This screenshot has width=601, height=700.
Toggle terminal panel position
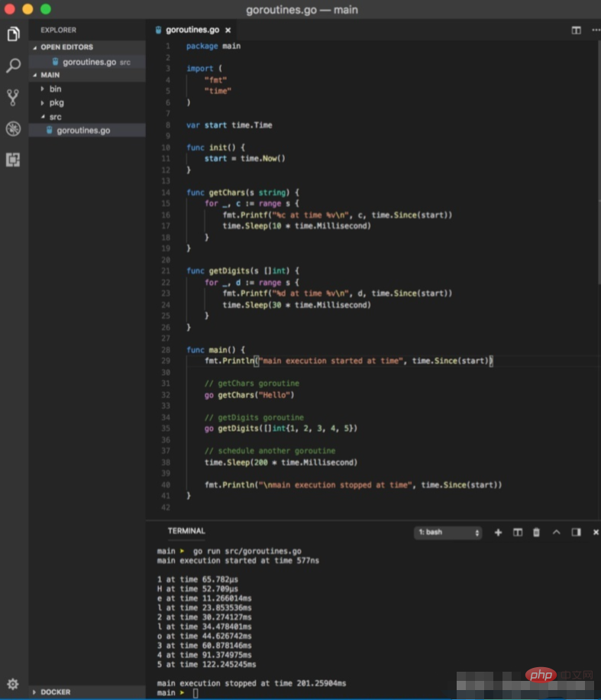576,532
